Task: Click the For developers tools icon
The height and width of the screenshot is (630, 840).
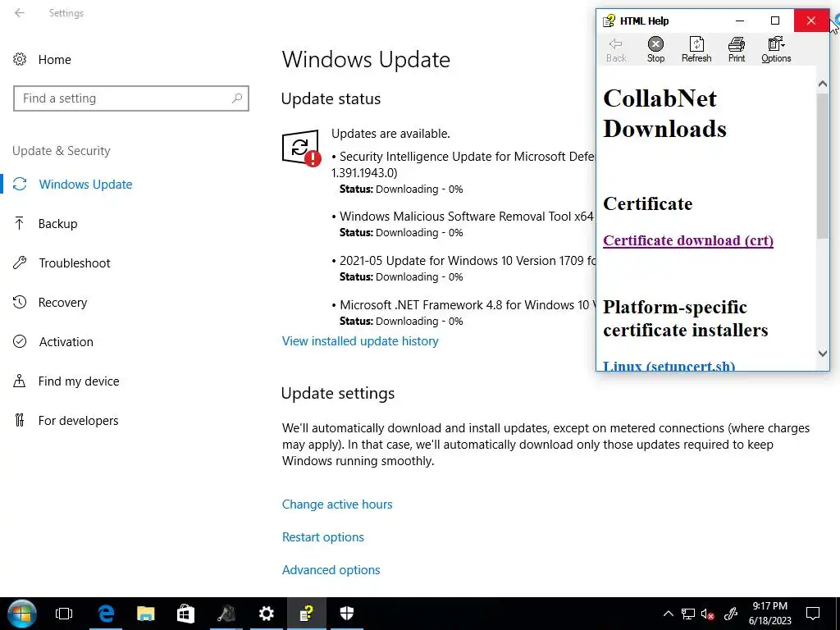Action: coord(20,421)
